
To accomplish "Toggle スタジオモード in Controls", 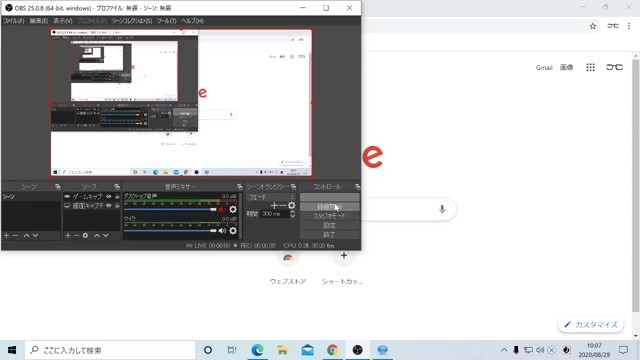I will click(329, 216).
